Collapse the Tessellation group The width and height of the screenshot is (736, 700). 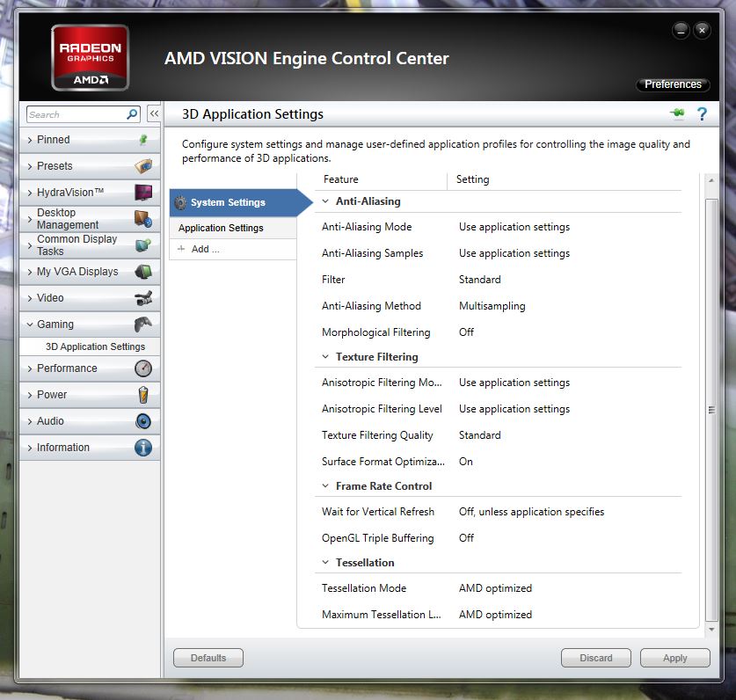pos(325,563)
